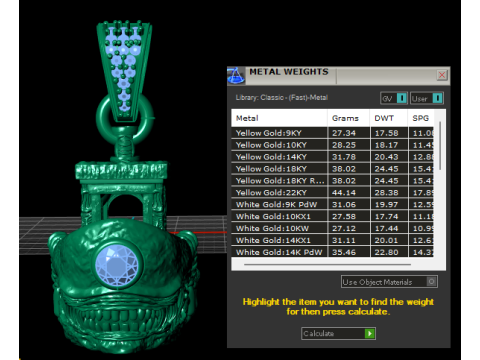Select the Yellow Gold:9KY row

tap(332, 133)
